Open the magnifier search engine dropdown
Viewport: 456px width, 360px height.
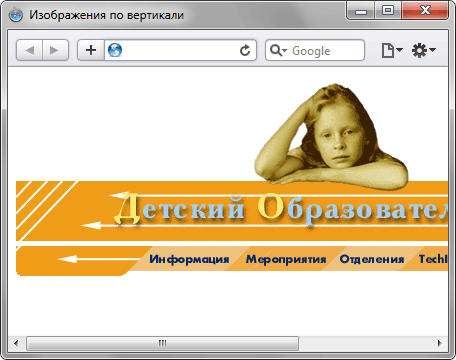pos(279,50)
